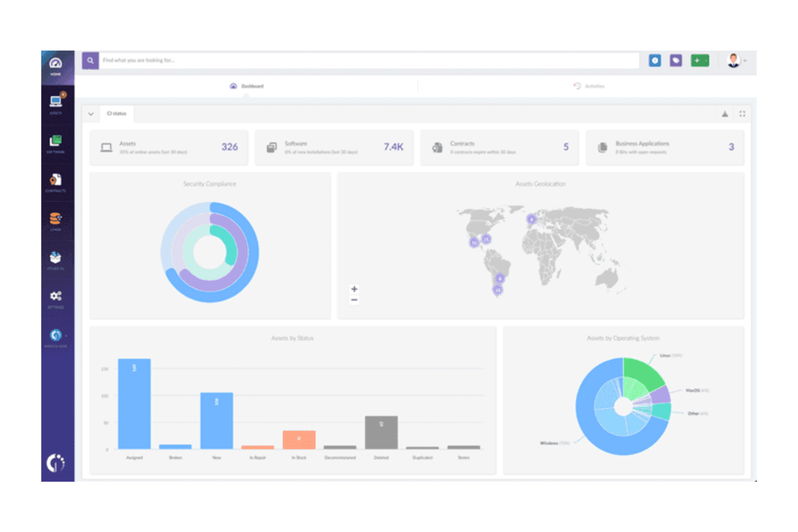
Task: Open the Software summary card showing 7.4K
Action: point(334,147)
